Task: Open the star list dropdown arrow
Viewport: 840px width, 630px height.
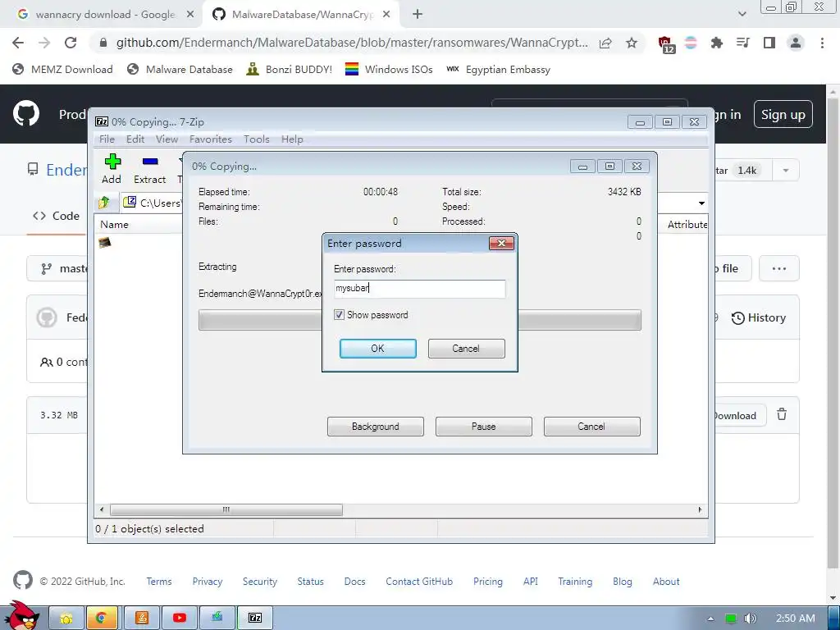Action: coord(786,171)
